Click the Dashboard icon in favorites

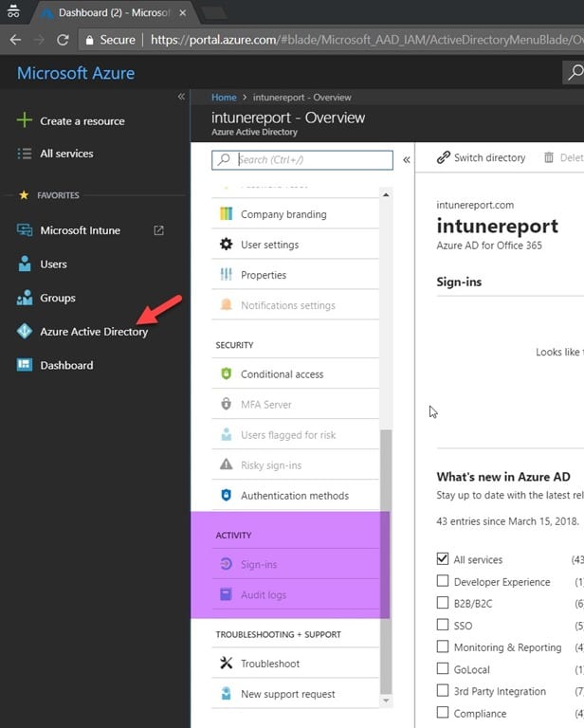coord(25,365)
